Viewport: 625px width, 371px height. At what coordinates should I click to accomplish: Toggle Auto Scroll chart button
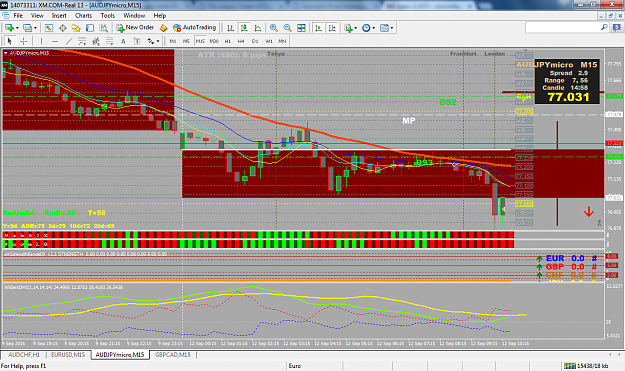coord(318,27)
